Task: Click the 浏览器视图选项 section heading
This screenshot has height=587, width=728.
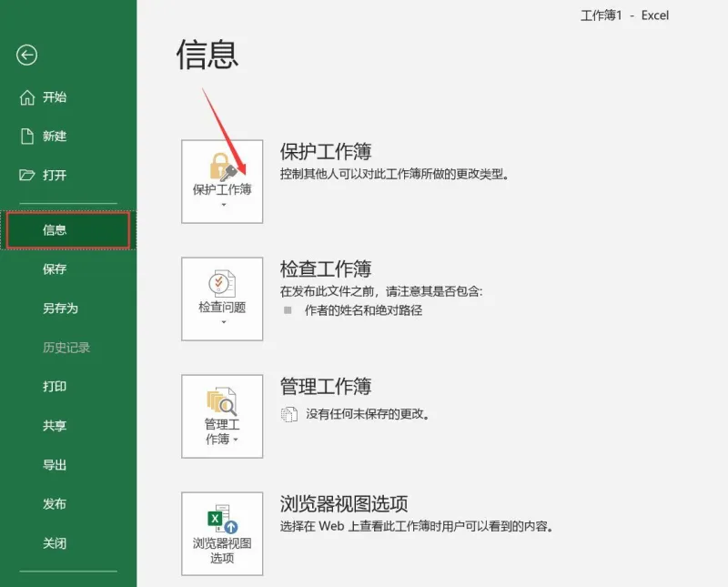Action: 344,503
